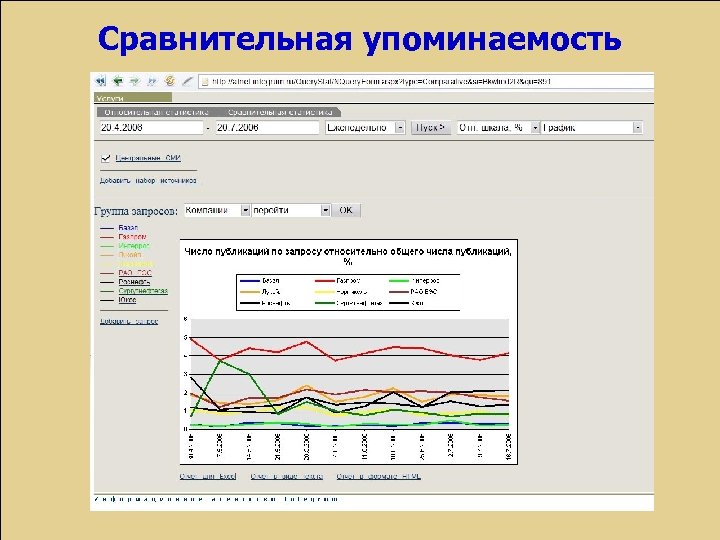This screenshot has width=720, height=540.
Task: Switch to Относительная статистика tab
Action: 156,112
